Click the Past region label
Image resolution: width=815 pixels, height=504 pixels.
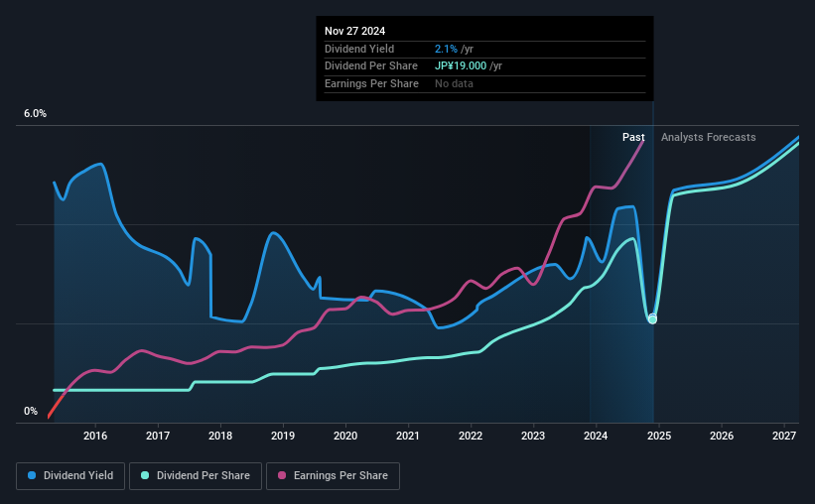(633, 137)
